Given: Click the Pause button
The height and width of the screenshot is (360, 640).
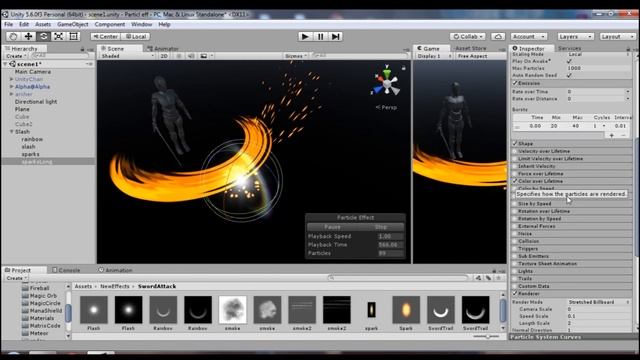Looking at the screenshot, I should (x=320, y=36).
